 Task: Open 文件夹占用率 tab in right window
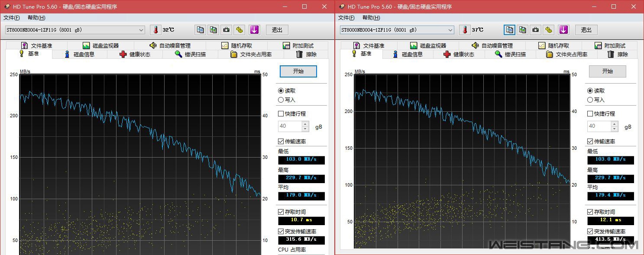pos(566,54)
